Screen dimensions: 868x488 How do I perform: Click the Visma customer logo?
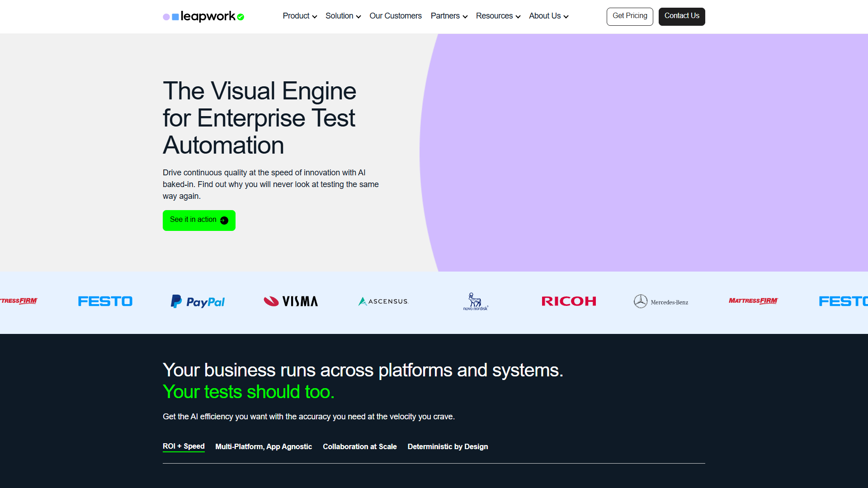[291, 301]
